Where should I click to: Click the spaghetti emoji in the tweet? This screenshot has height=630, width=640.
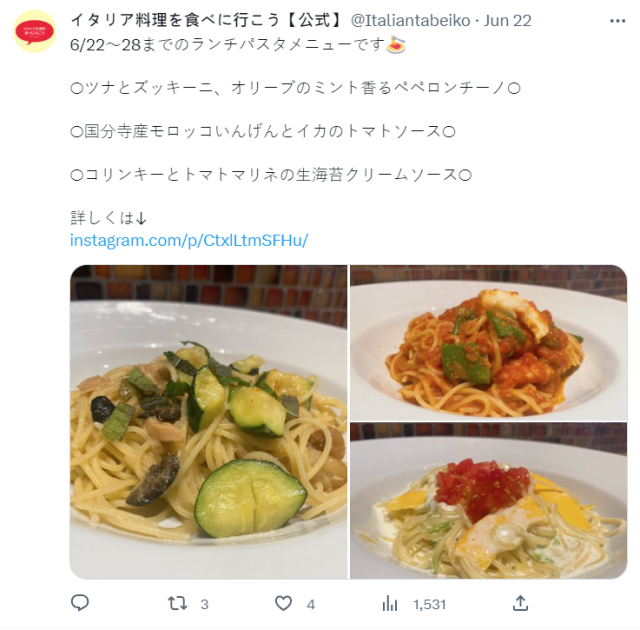tap(396, 44)
